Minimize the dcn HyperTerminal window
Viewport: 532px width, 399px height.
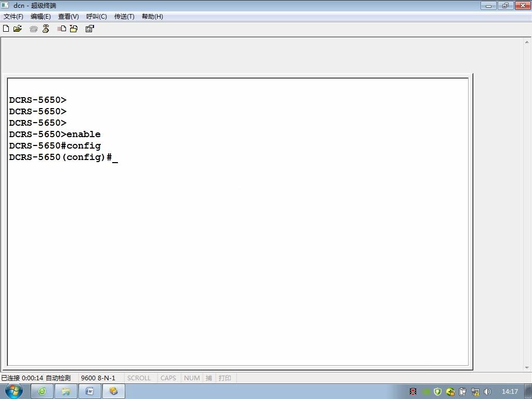click(488, 5)
